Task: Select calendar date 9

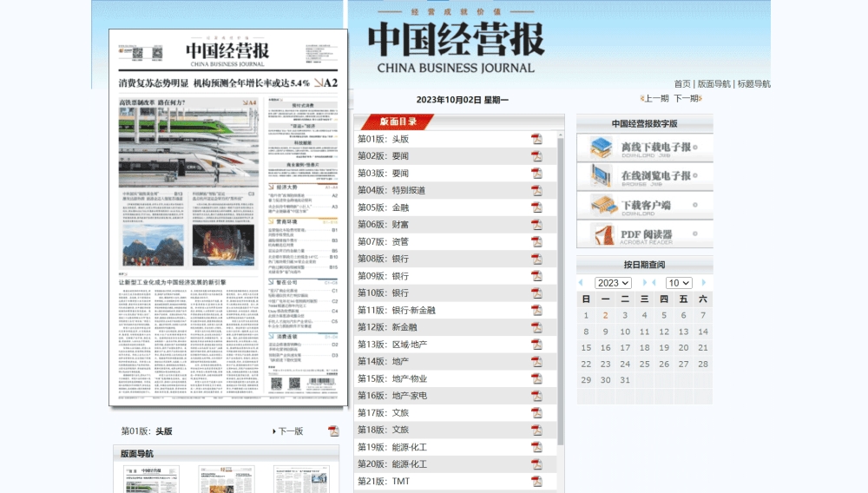Action: (x=606, y=332)
